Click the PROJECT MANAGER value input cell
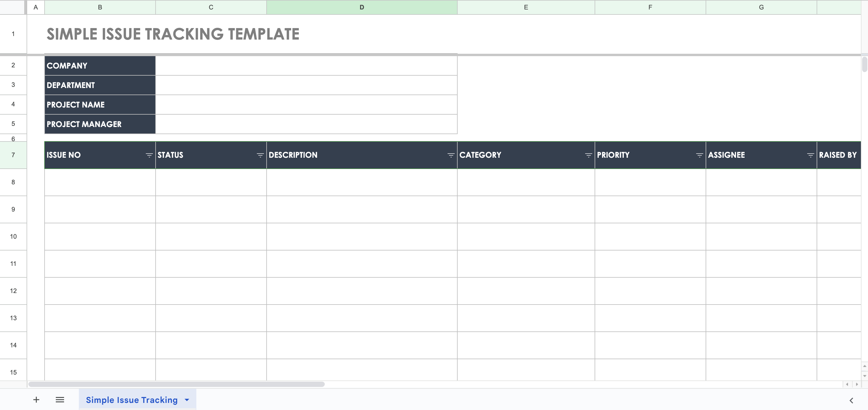Image resolution: width=868 pixels, height=410 pixels. click(x=306, y=124)
